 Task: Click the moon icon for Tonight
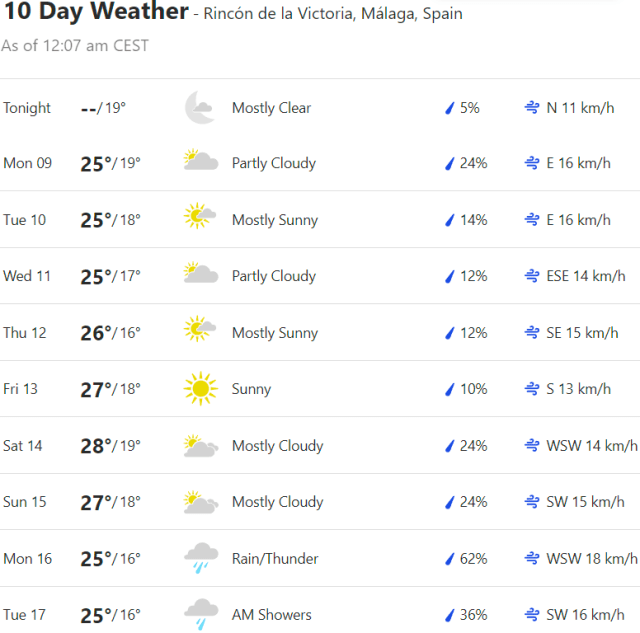(x=200, y=107)
